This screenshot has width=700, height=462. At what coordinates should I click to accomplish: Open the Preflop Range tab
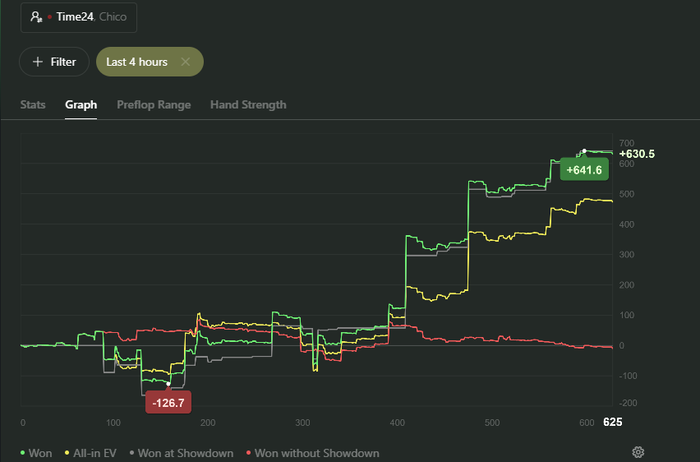(x=153, y=104)
